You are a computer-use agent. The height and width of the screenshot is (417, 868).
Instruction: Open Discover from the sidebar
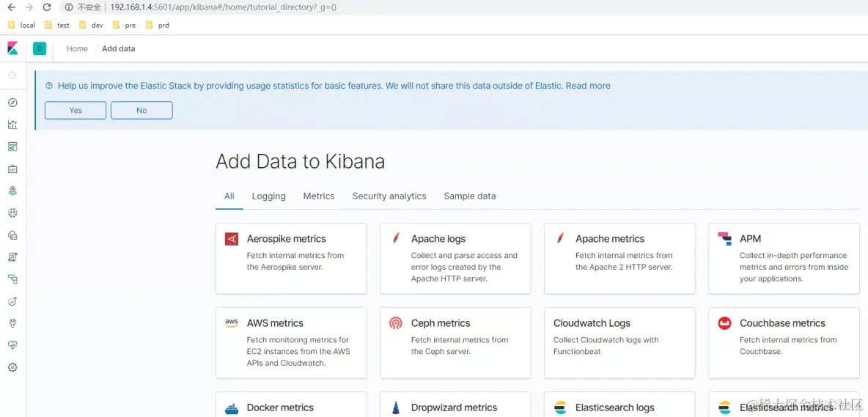click(12, 103)
